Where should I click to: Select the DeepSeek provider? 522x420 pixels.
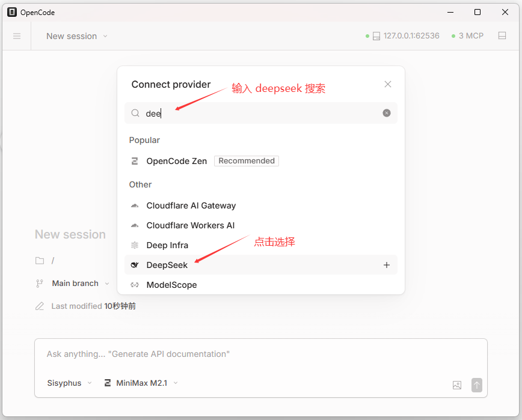(167, 265)
